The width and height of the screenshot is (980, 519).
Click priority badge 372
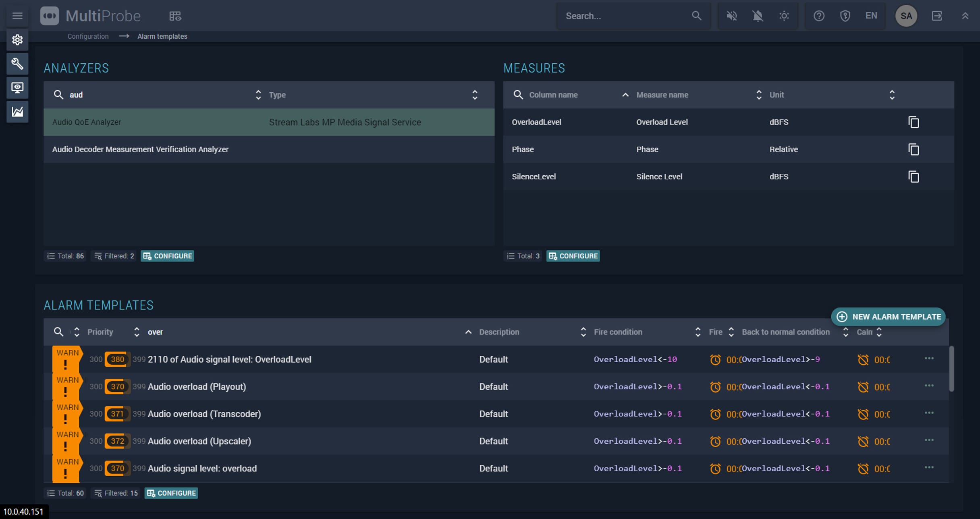(x=117, y=441)
